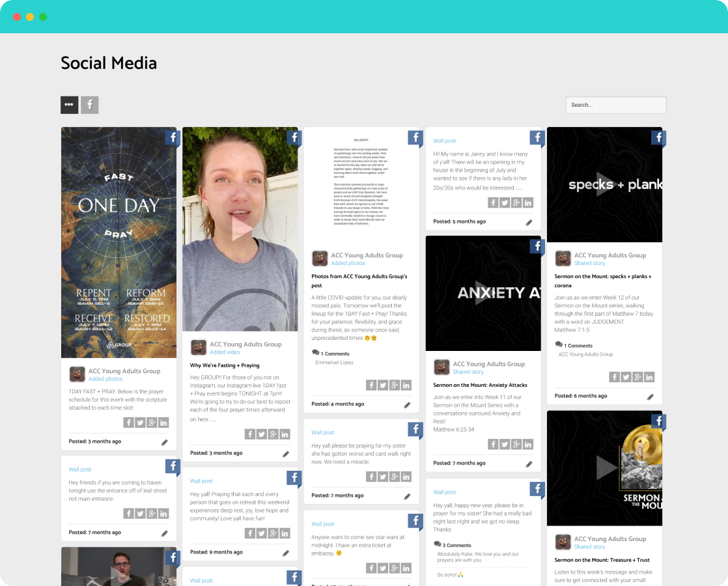
Task: Expand the truncated text of Janey's wall post
Action: (x=518, y=188)
